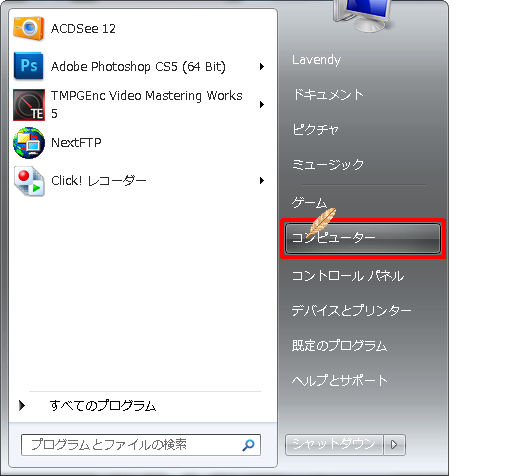Click the シャットダウン button
This screenshot has width=509, height=476.
tap(334, 445)
